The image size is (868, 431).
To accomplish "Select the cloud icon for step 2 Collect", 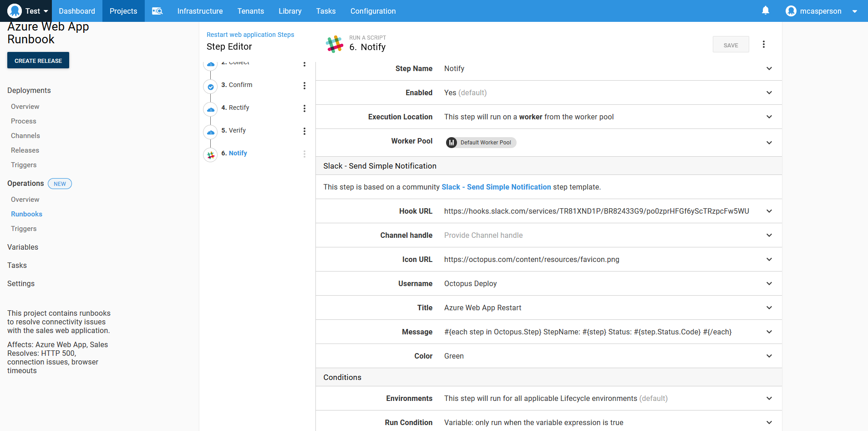I will point(210,64).
